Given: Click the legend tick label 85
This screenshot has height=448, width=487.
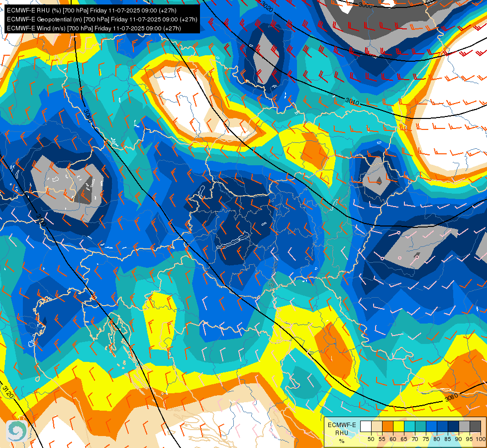Looking at the screenshot, I should tap(448, 439).
